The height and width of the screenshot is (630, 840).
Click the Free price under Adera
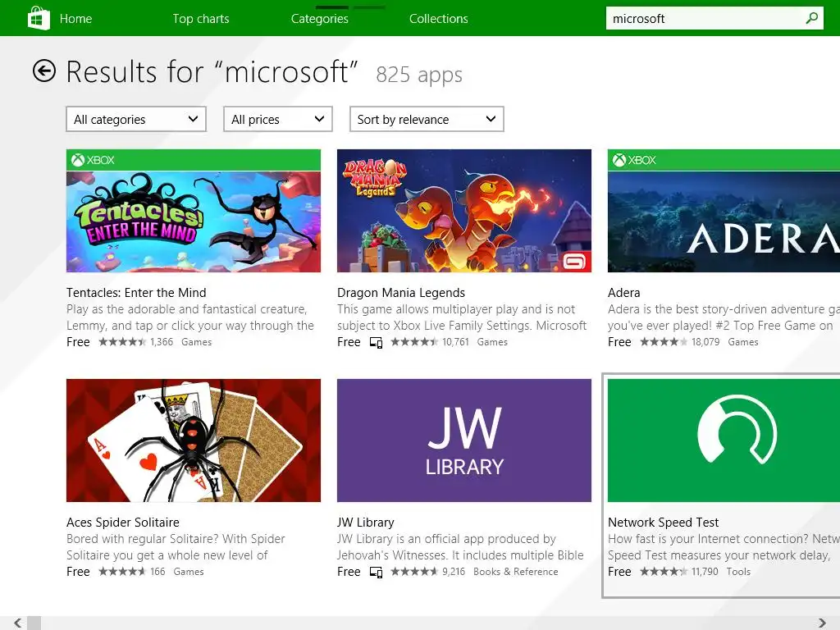coord(619,342)
